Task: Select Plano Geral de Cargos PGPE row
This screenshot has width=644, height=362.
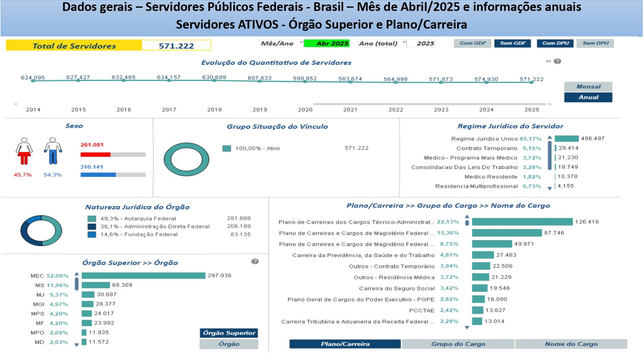Action: (x=398, y=300)
